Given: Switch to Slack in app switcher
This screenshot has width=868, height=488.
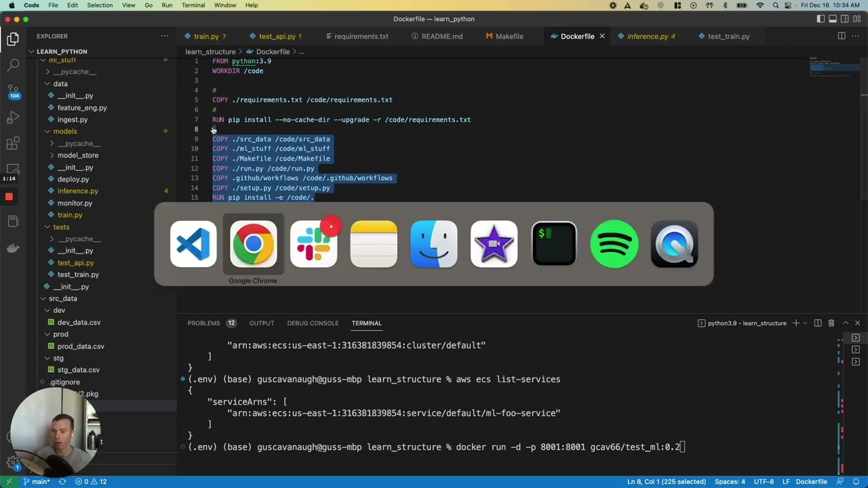Looking at the screenshot, I should coord(313,244).
